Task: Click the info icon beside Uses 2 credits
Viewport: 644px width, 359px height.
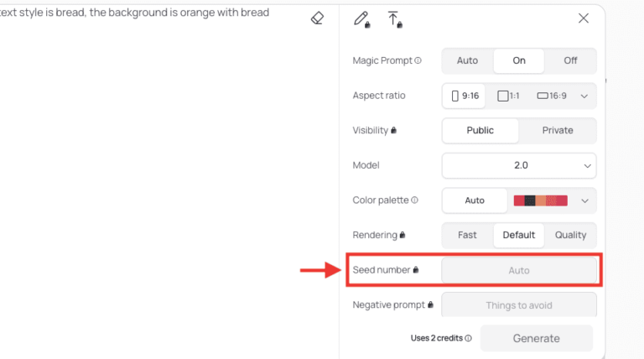Action: tap(468, 339)
